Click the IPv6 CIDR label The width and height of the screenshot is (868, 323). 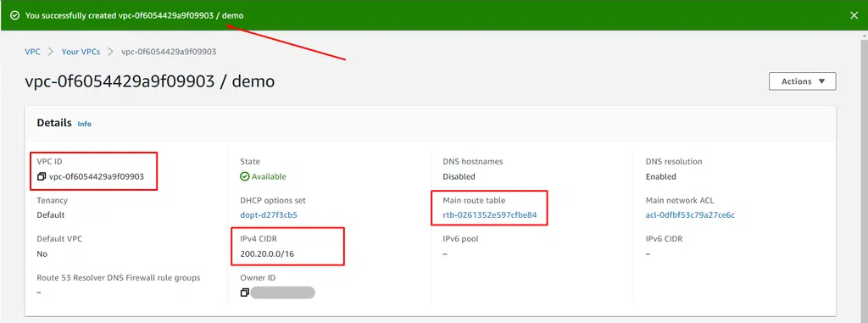point(664,239)
